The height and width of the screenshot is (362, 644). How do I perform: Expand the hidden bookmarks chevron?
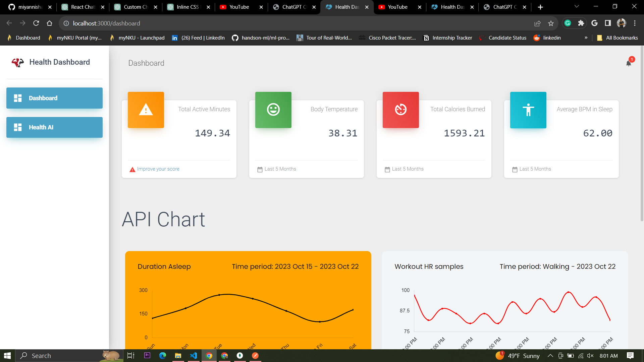click(586, 38)
